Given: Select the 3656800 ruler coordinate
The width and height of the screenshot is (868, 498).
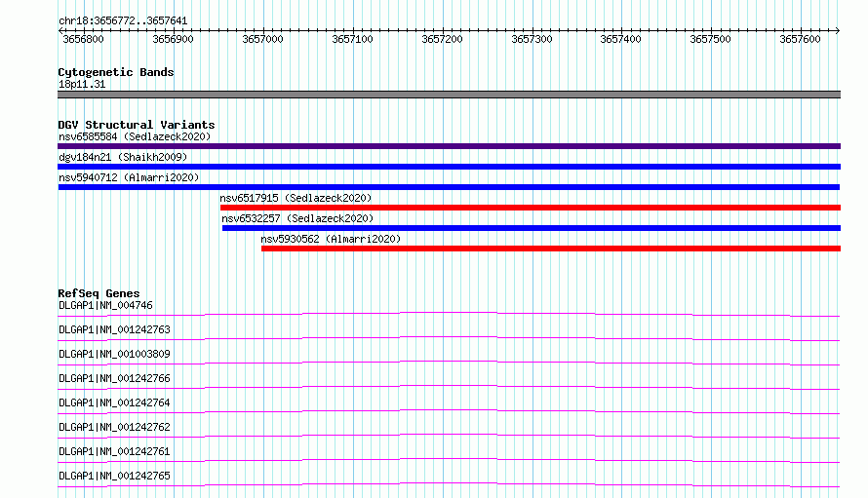Looking at the screenshot, I should 83,39.
